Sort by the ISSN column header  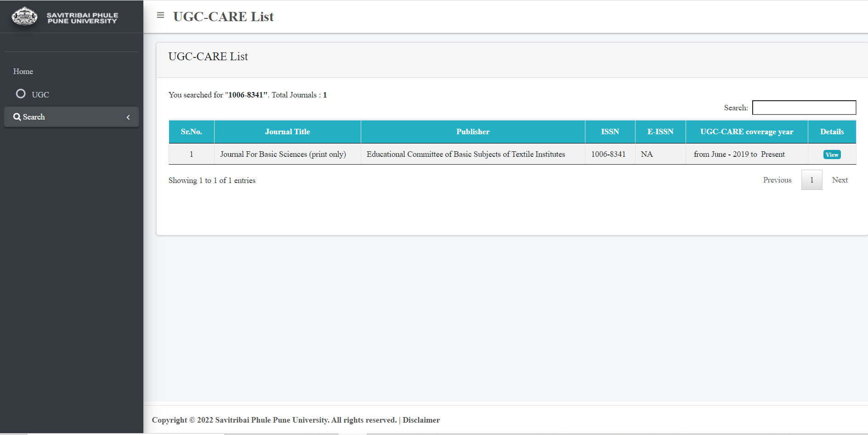[610, 132]
